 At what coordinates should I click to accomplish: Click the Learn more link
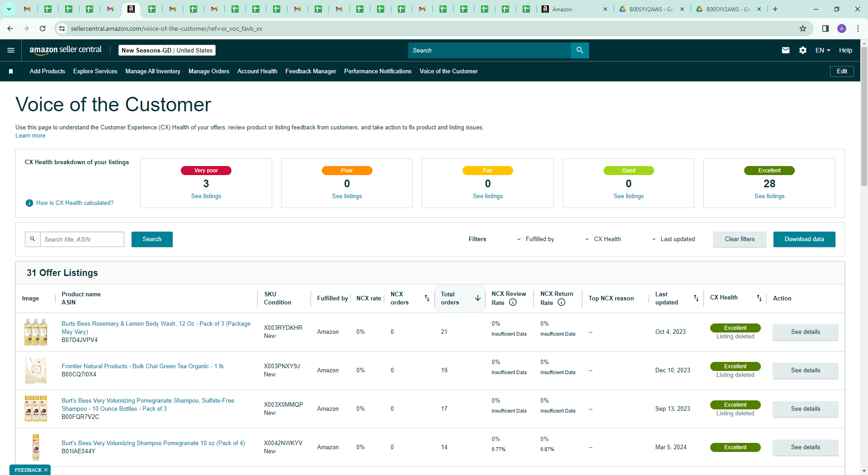(x=30, y=136)
